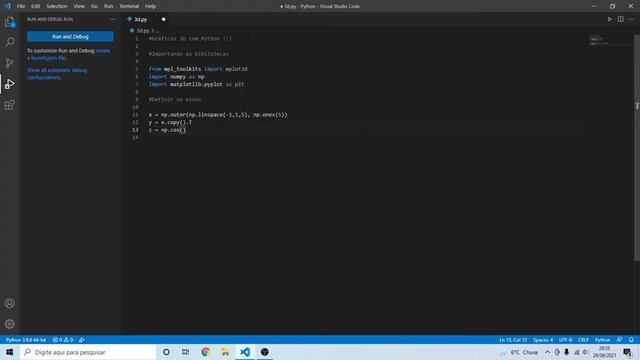The height and width of the screenshot is (360, 640).
Task: Show hidden system tray icons
Action: click(x=547, y=352)
